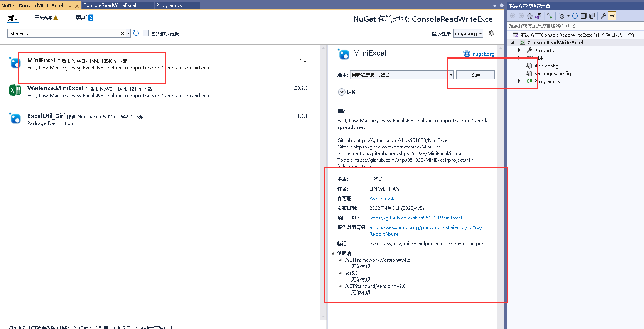
Task: Refresh Solution Explorer with the circular arrow
Action: point(575,16)
